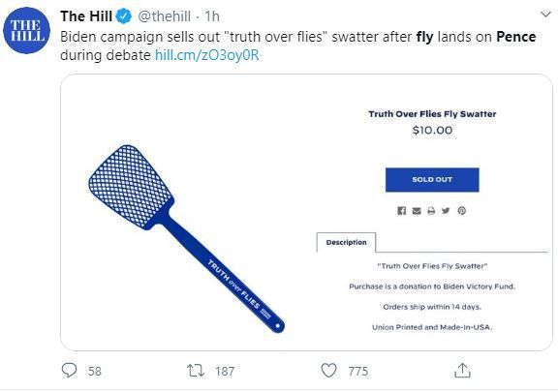Share product via email envelope icon

pyautogui.click(x=417, y=211)
